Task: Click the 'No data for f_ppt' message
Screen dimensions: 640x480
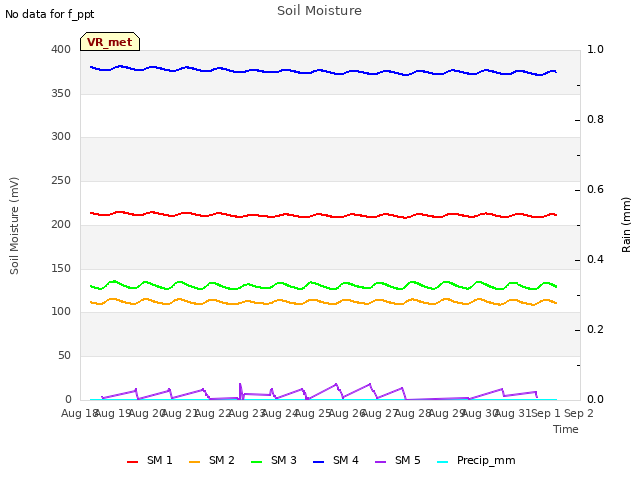Action: pyautogui.click(x=49, y=14)
